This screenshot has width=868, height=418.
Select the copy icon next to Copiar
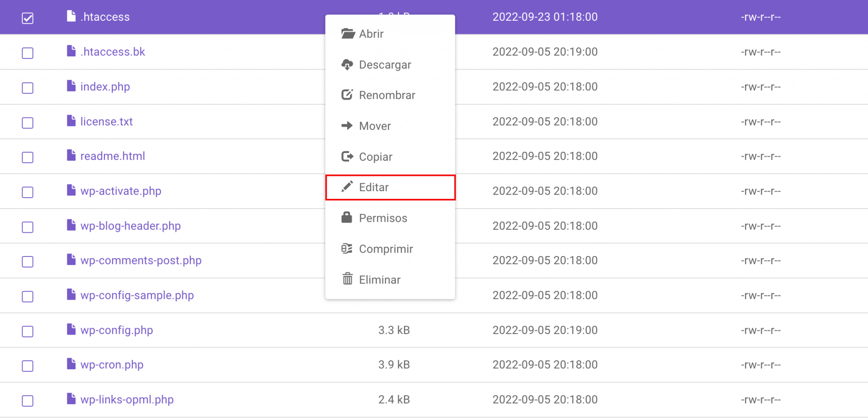348,156
